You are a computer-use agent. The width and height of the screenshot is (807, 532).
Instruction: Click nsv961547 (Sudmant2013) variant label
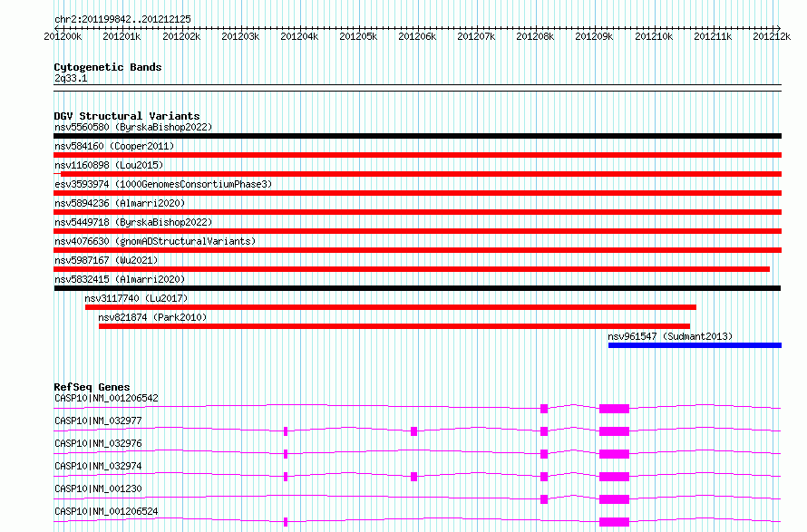[670, 336]
